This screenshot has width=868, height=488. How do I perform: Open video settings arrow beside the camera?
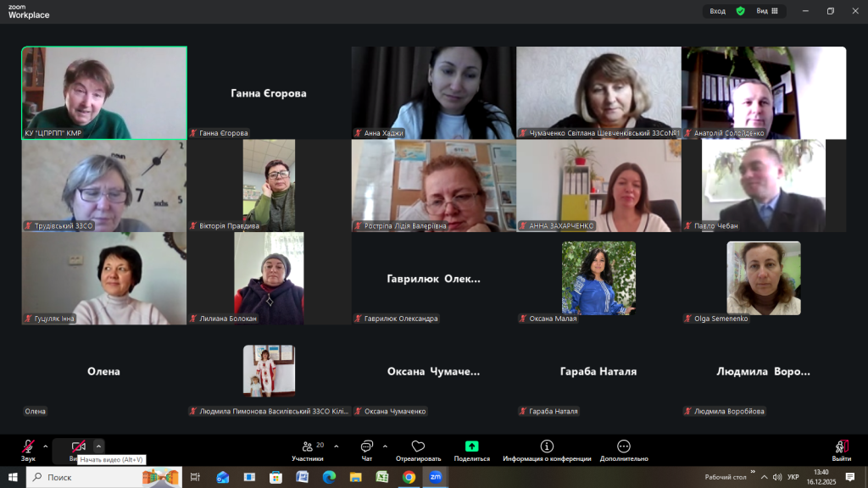pyautogui.click(x=98, y=446)
